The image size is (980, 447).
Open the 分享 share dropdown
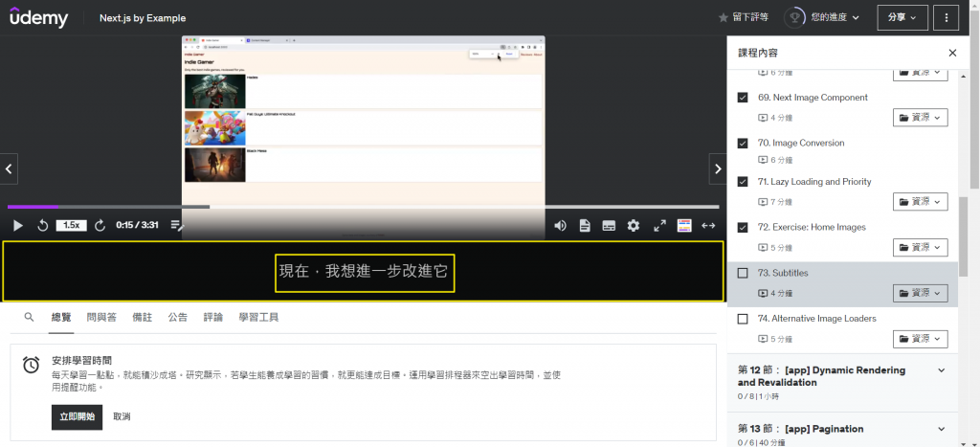click(902, 17)
